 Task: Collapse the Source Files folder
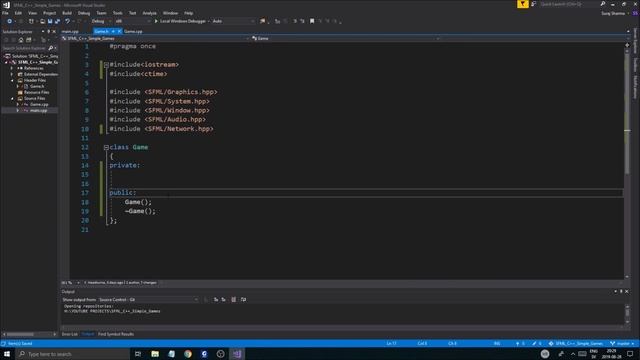click(x=12, y=98)
